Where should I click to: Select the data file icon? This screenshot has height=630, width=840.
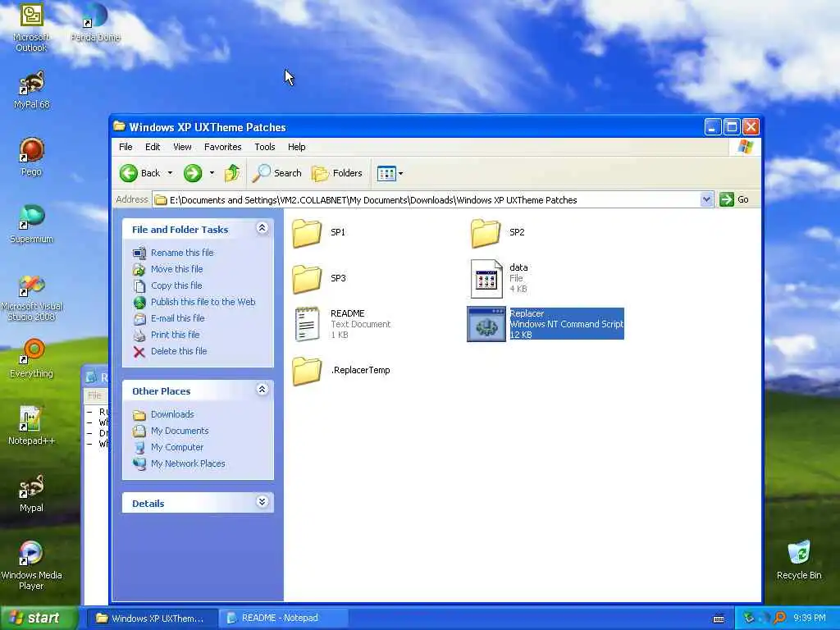tap(486, 279)
